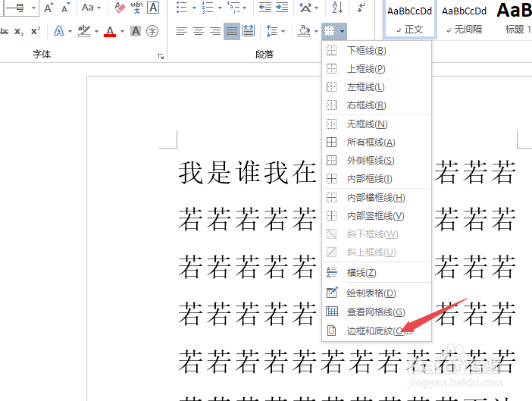This screenshot has width=532, height=401.
Task: Choose 无框线(N) no border
Action: [x=377, y=124]
